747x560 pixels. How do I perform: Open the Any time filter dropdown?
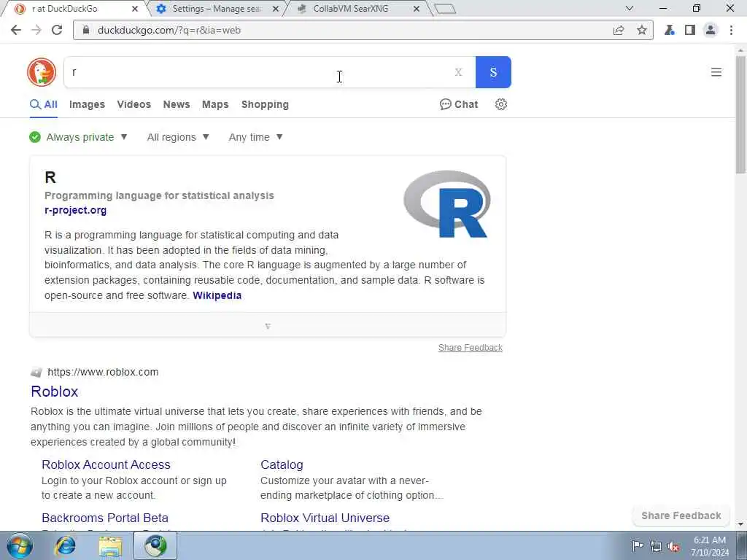[x=256, y=137]
